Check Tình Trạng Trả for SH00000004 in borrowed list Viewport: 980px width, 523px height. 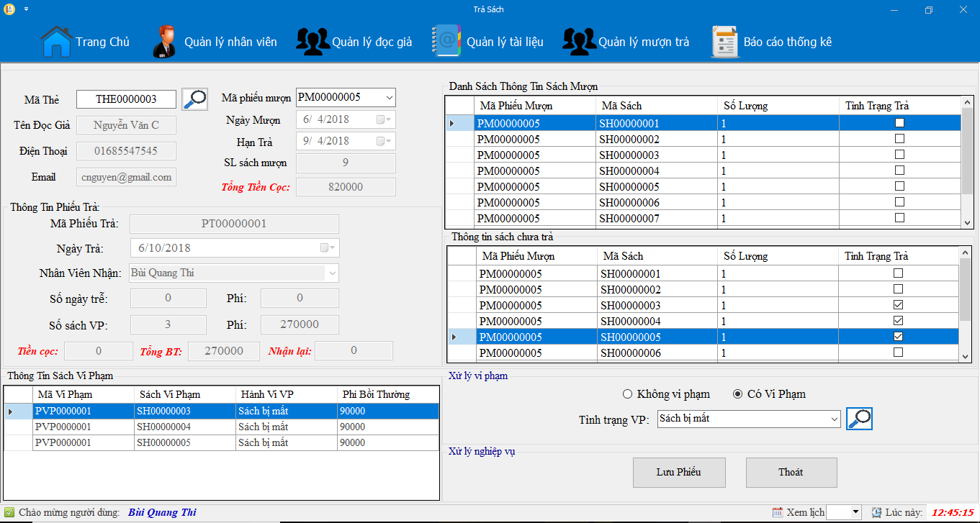pos(899,170)
